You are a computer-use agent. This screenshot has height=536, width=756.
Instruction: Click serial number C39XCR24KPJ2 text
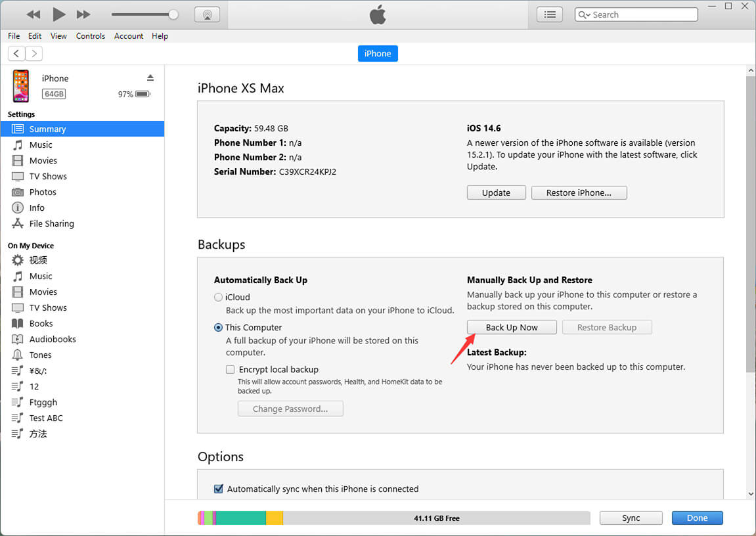tap(307, 171)
